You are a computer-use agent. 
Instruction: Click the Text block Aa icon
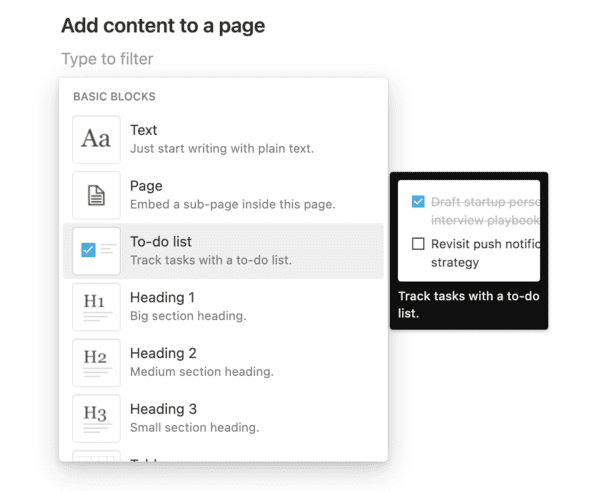tap(96, 139)
